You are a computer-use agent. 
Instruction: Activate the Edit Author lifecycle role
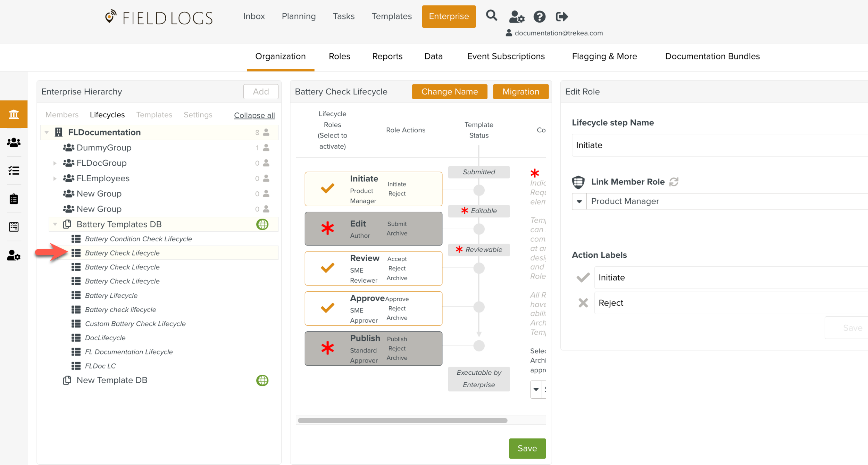pyautogui.click(x=327, y=229)
